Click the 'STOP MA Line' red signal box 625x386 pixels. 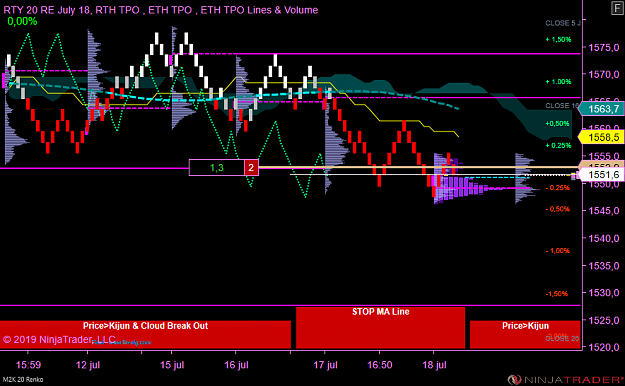[x=380, y=327]
